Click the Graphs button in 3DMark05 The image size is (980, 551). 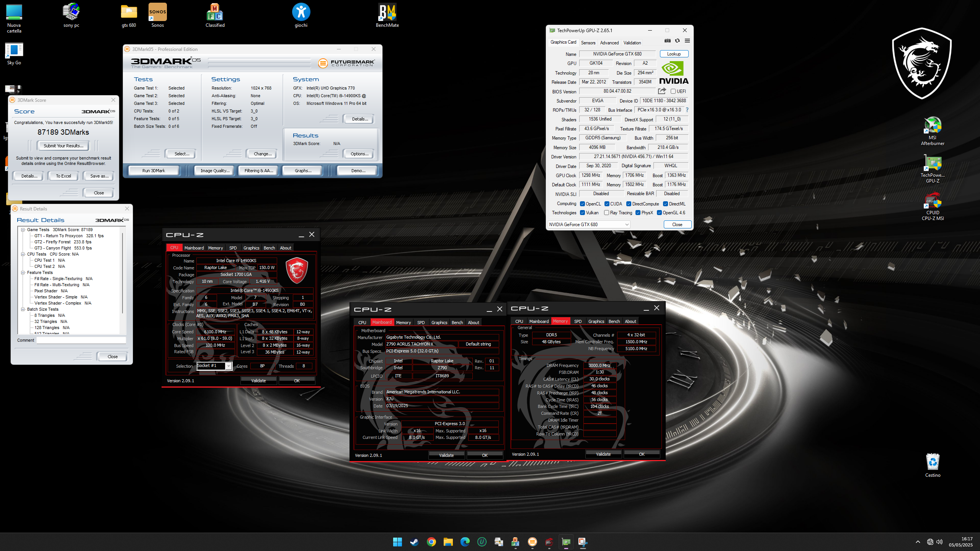click(x=303, y=171)
